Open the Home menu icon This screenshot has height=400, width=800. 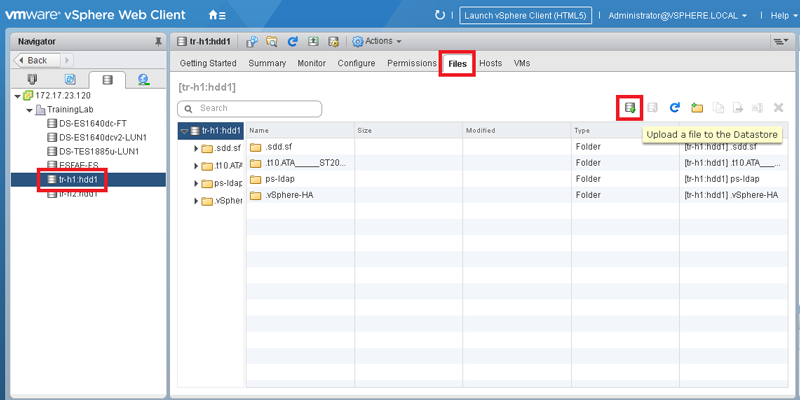point(217,15)
